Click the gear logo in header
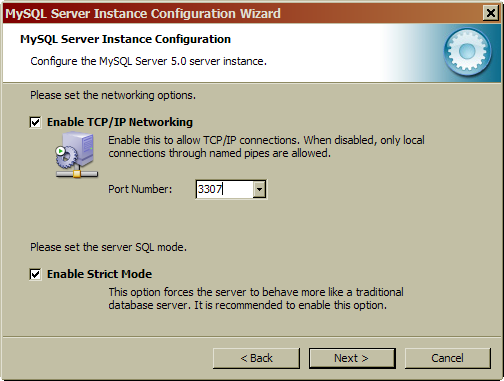 click(467, 52)
